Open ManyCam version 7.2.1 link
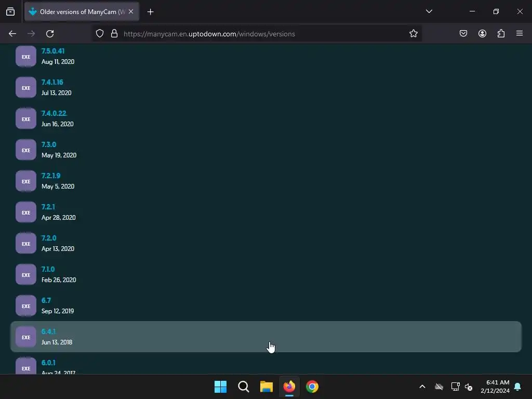 pyautogui.click(x=48, y=207)
